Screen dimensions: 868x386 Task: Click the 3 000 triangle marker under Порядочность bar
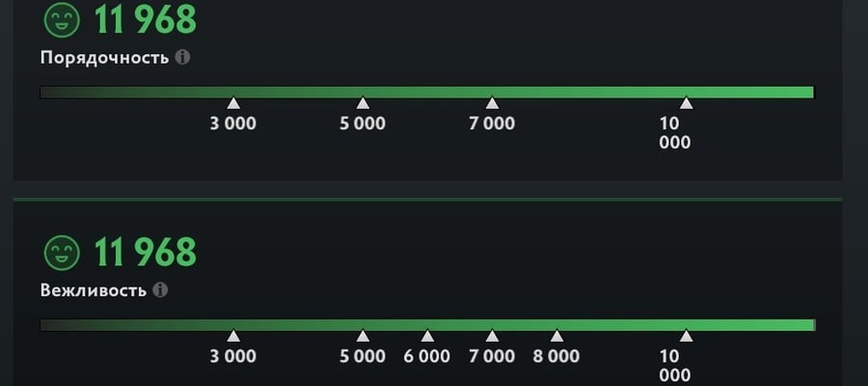(x=233, y=103)
